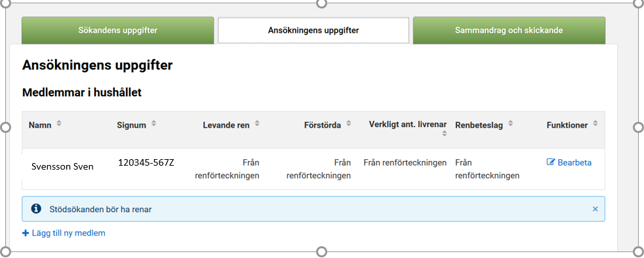Go to Sammandrag och skickande tab

pyautogui.click(x=509, y=30)
